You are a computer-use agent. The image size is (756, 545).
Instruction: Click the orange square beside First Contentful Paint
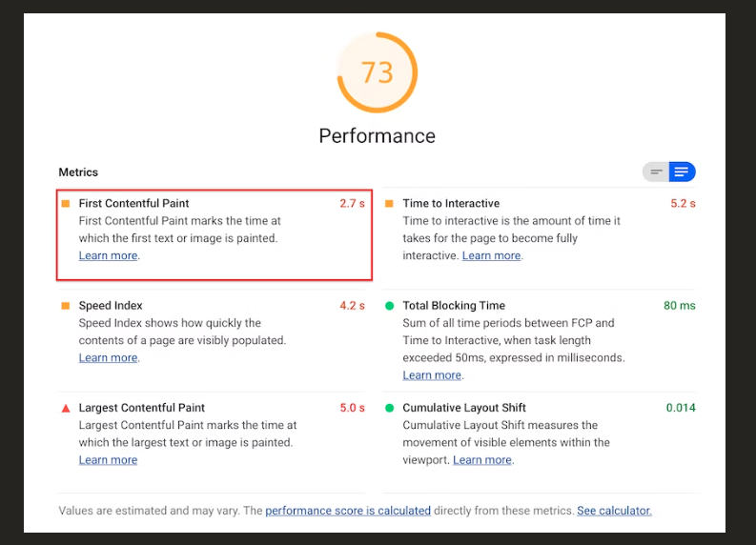66,203
